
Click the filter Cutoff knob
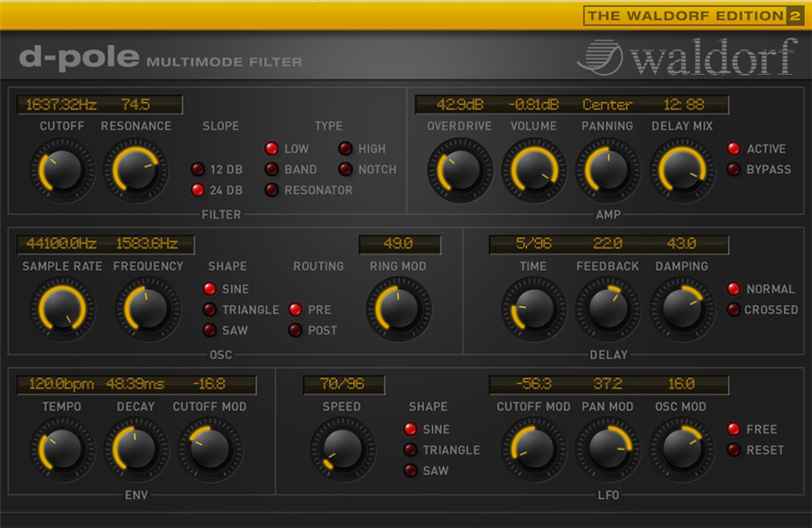pyautogui.click(x=61, y=169)
